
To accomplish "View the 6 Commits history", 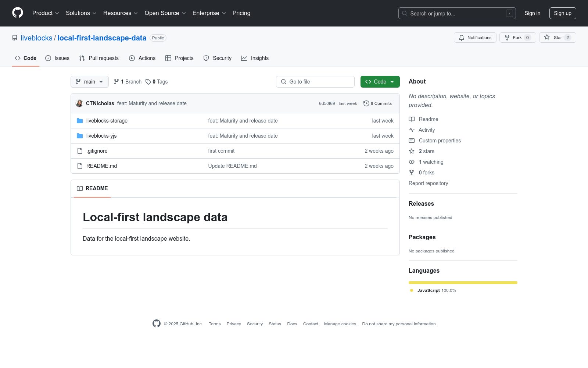I will pos(377,103).
